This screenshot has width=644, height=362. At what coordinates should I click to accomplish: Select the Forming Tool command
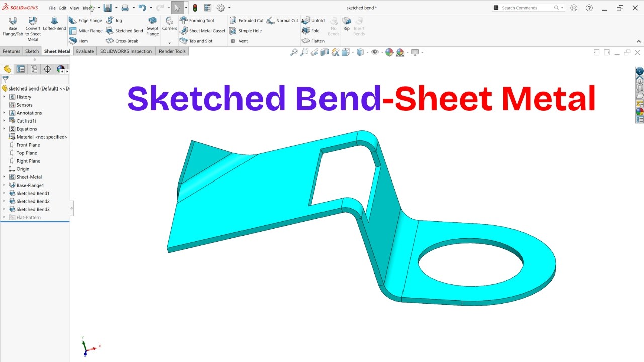tap(197, 21)
